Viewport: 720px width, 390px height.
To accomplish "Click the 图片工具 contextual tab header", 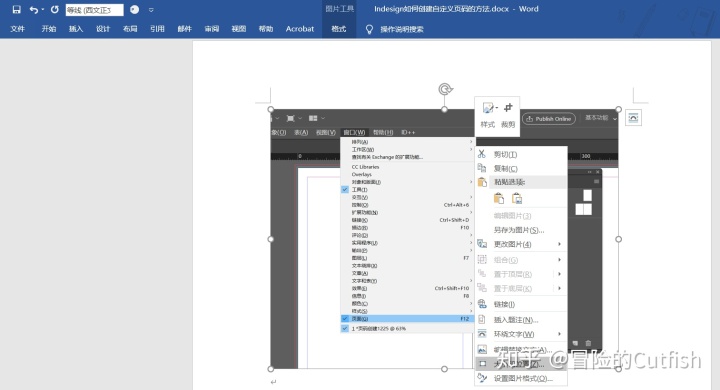I will [339, 9].
